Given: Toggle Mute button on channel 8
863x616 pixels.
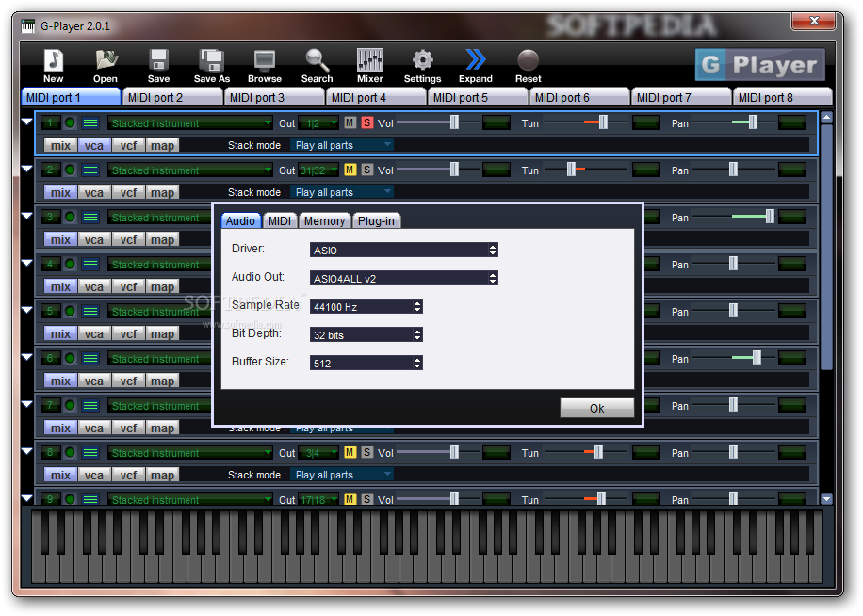Looking at the screenshot, I should [x=350, y=452].
